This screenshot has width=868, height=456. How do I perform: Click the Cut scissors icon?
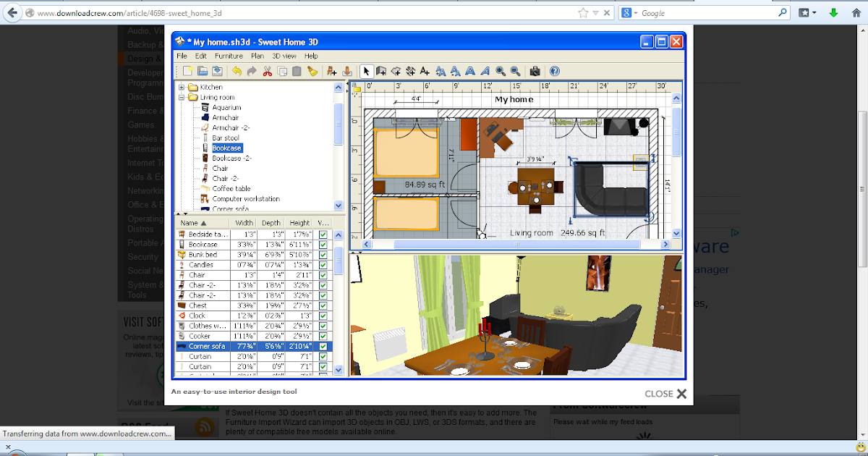267,71
